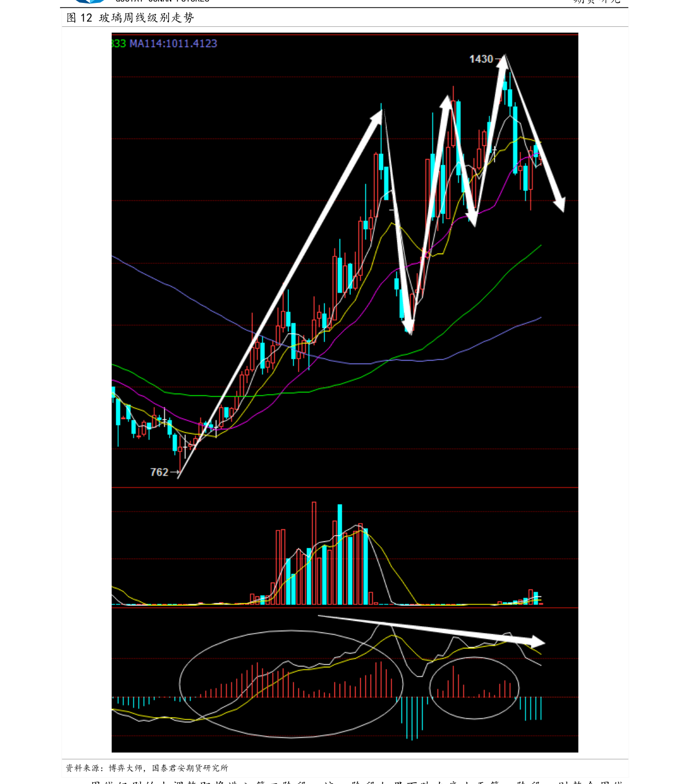Click the deepest cyan MACD histogram bar

point(411,719)
